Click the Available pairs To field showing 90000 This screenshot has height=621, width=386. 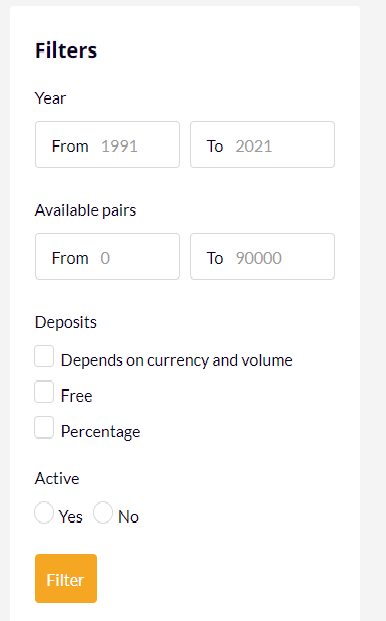(x=262, y=257)
